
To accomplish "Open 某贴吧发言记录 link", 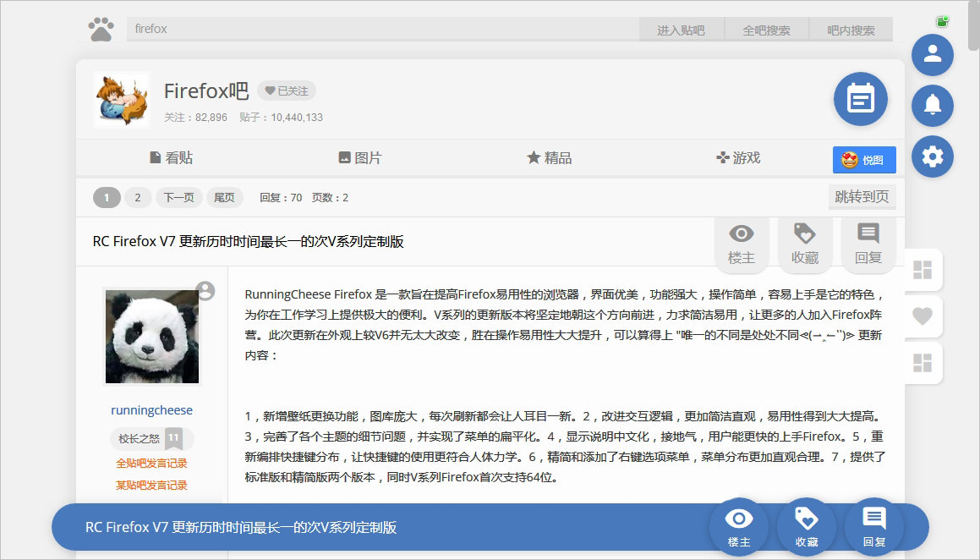I will [x=152, y=485].
